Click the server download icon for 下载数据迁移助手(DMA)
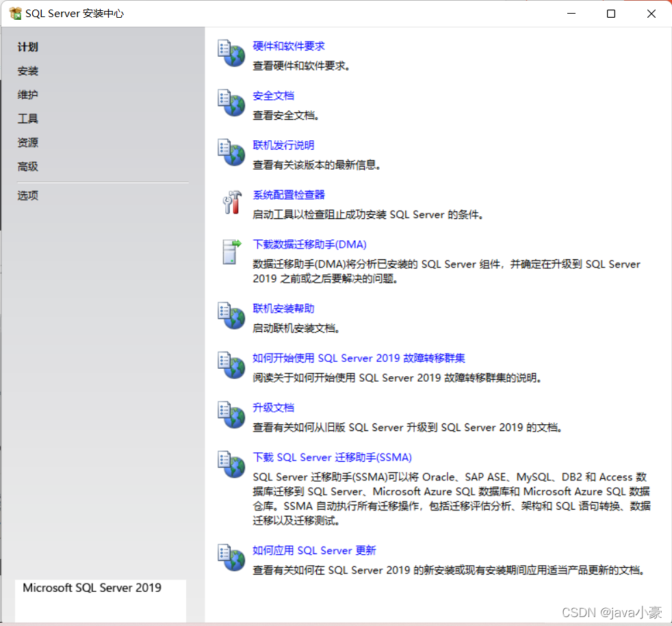Image resolution: width=672 pixels, height=626 pixels. click(x=232, y=252)
